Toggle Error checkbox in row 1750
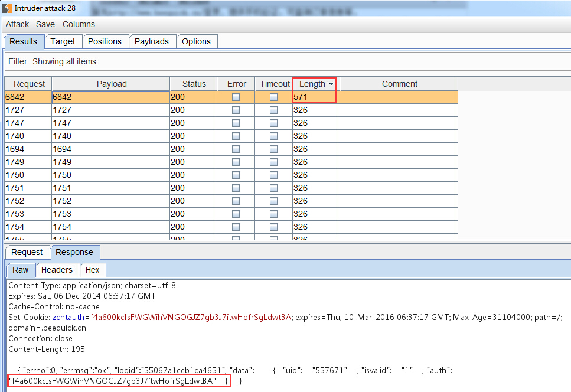Screen dimensions: 571x392 click(x=236, y=175)
